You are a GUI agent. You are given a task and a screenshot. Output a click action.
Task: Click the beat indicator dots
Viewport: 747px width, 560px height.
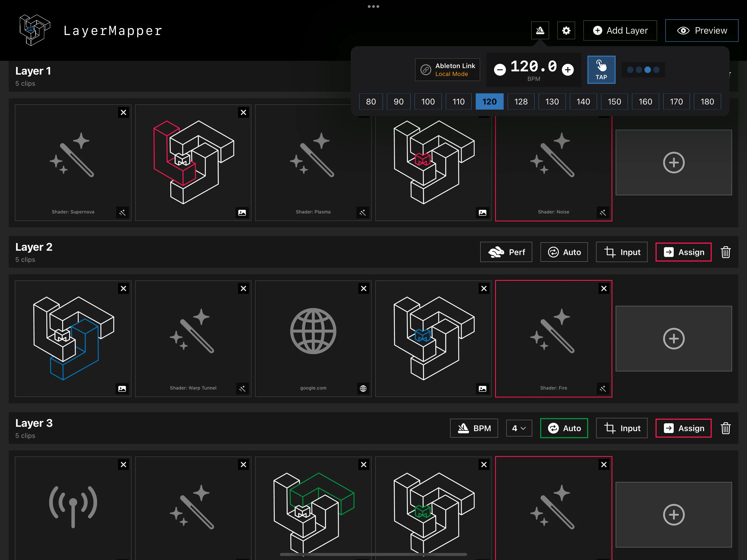coord(643,70)
